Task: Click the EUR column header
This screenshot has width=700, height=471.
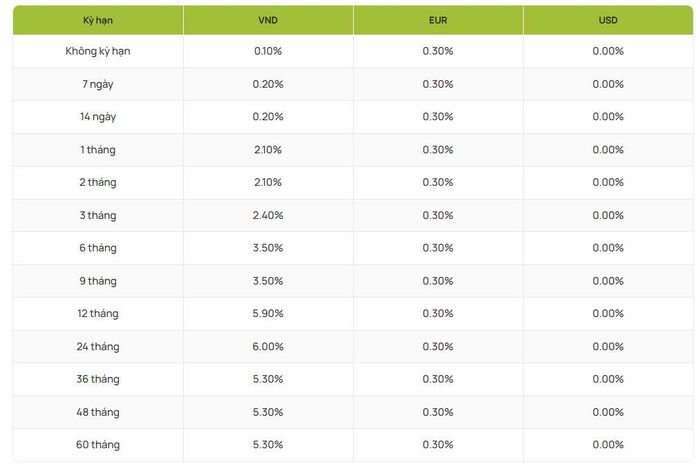Action: [438, 20]
